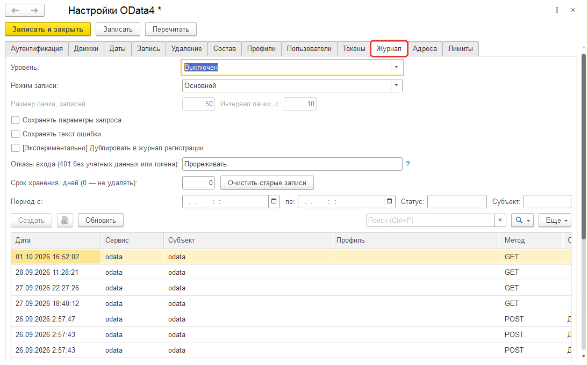
Task: Sort by the Дата column header
Action: pos(56,240)
